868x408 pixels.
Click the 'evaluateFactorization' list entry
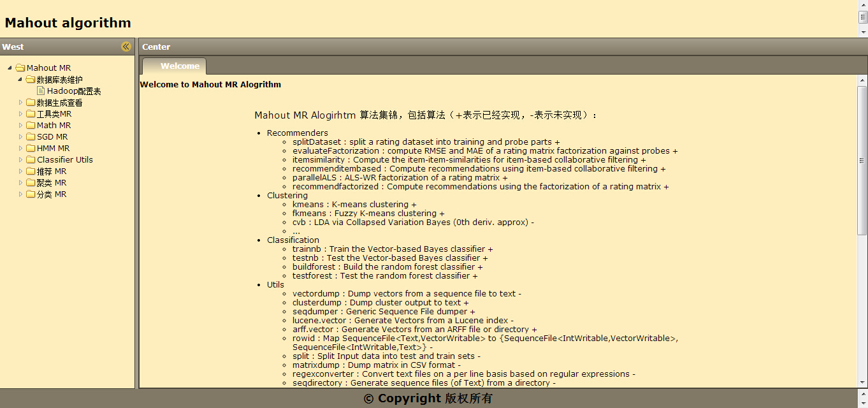click(485, 151)
